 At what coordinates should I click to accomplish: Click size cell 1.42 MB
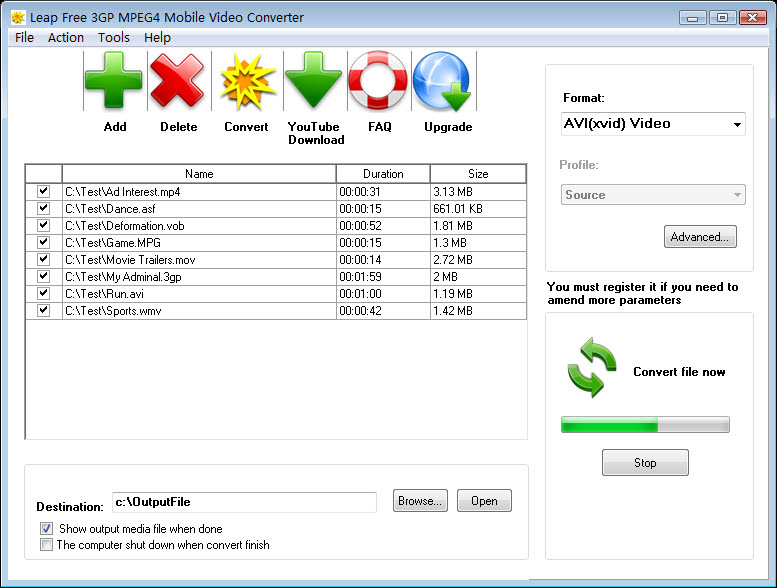(478, 311)
